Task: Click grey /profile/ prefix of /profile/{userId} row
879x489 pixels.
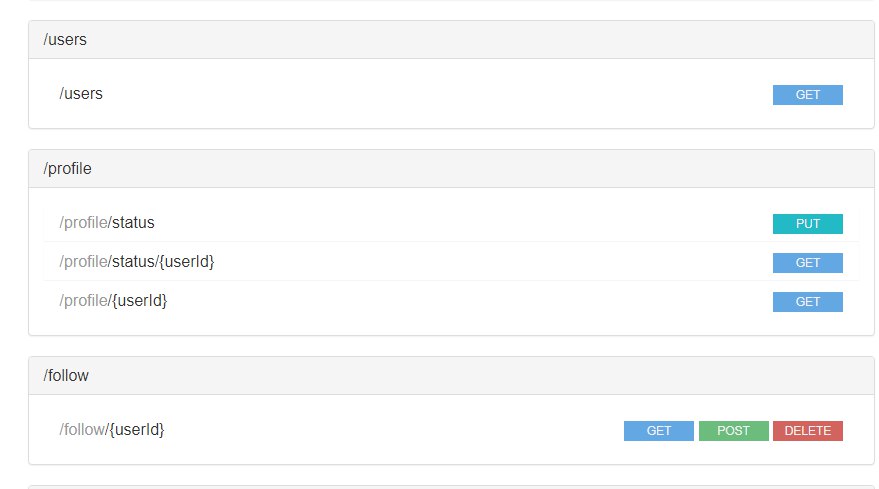Action: point(84,300)
